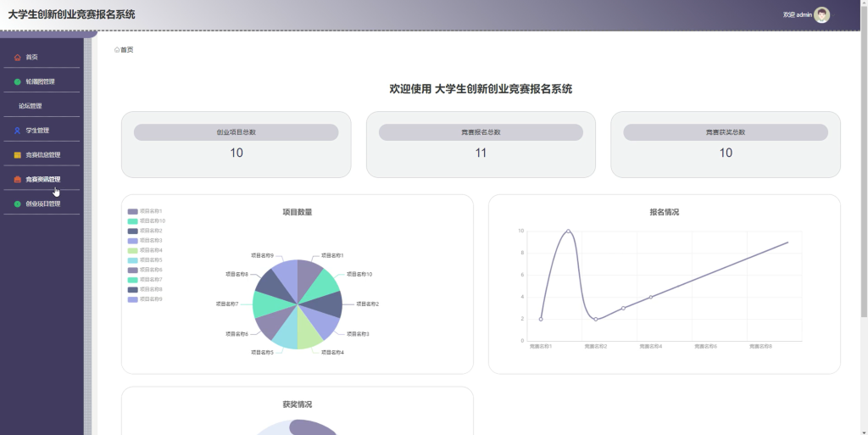The image size is (868, 435).
Task: Click the page title 大学生创新创业竞赛报名系统 in the header
Action: click(71, 14)
